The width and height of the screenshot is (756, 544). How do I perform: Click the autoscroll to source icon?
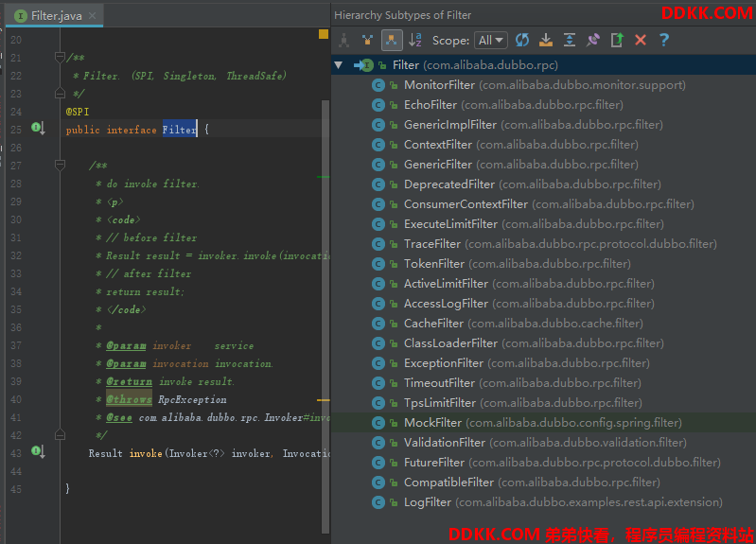click(x=546, y=40)
